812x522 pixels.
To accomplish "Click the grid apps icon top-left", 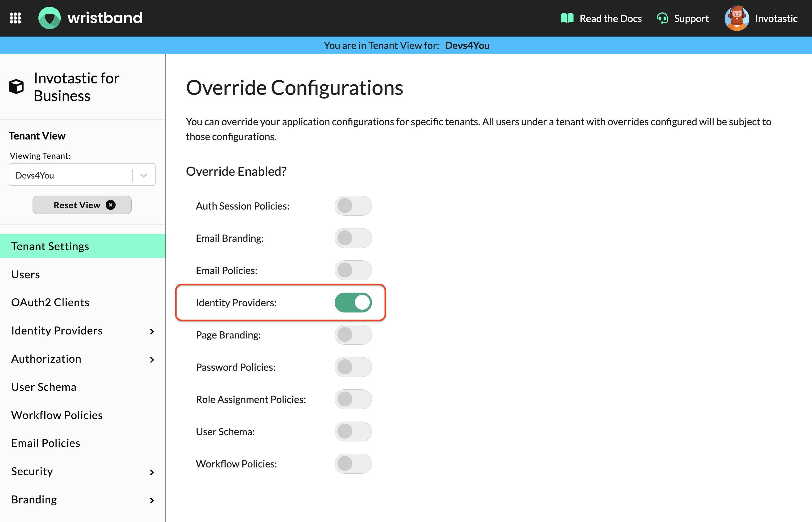I will tap(15, 18).
